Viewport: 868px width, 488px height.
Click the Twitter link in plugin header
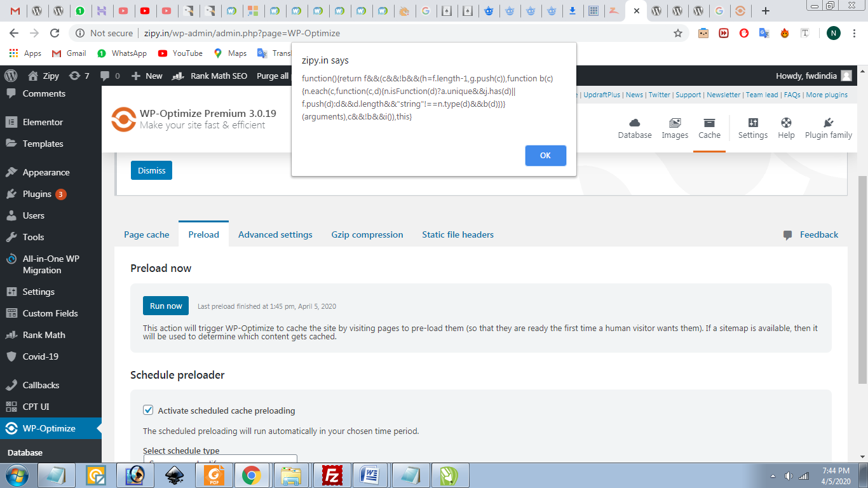click(x=659, y=95)
